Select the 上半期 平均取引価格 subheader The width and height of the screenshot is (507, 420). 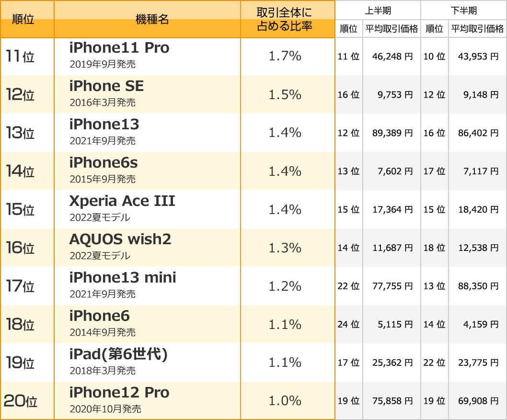coord(392,29)
